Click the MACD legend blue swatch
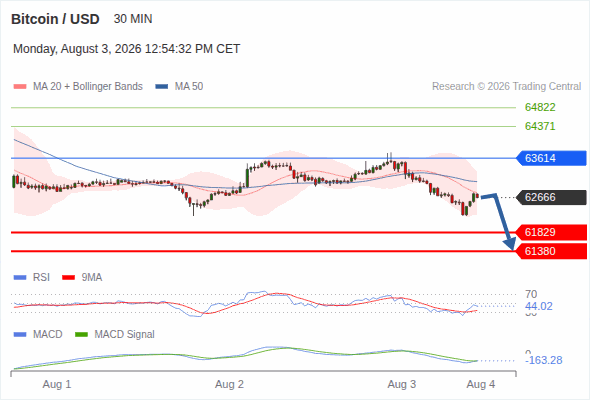This screenshot has height=400, width=590. click(x=20, y=335)
